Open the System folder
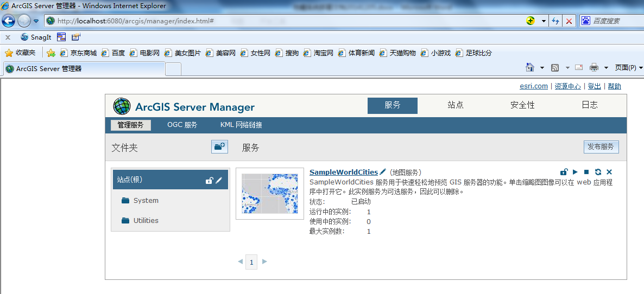Viewport: 644px width, 294px height. coord(140,201)
